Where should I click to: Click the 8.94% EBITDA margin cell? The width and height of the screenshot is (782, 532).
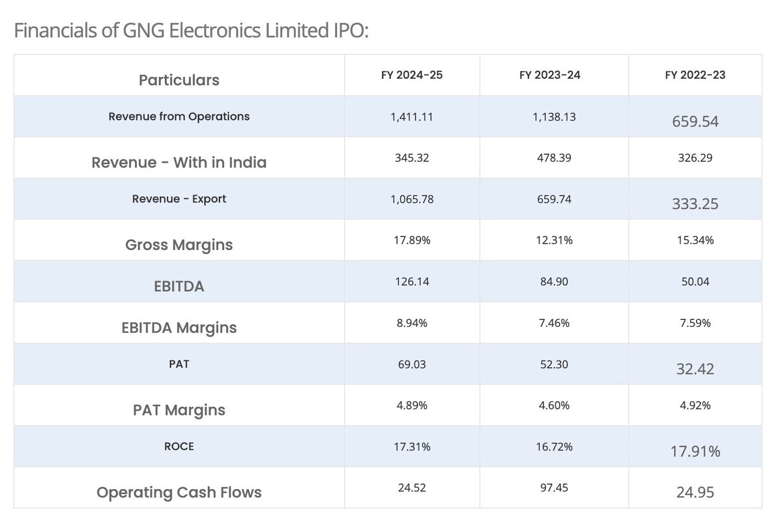point(412,322)
